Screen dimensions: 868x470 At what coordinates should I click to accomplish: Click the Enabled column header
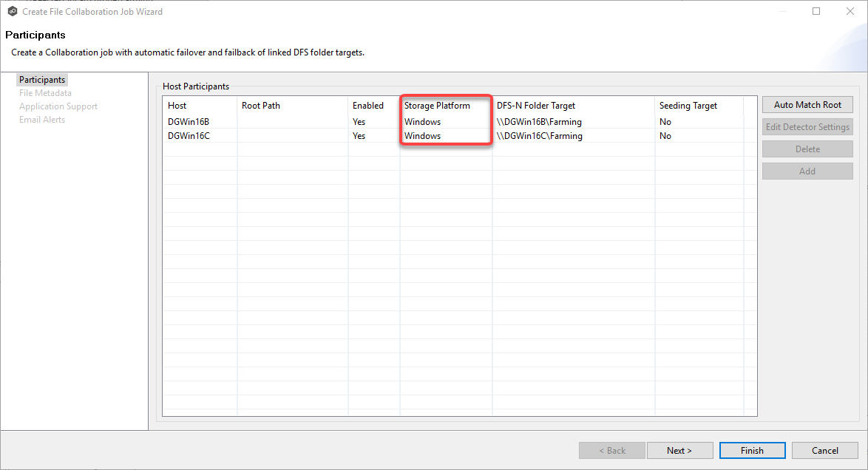(368, 105)
